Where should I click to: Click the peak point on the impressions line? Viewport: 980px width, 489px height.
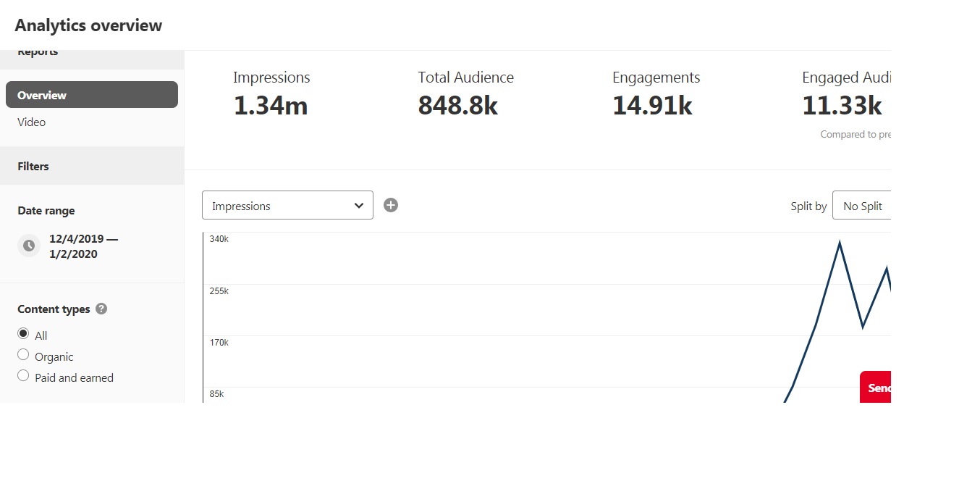[839, 242]
